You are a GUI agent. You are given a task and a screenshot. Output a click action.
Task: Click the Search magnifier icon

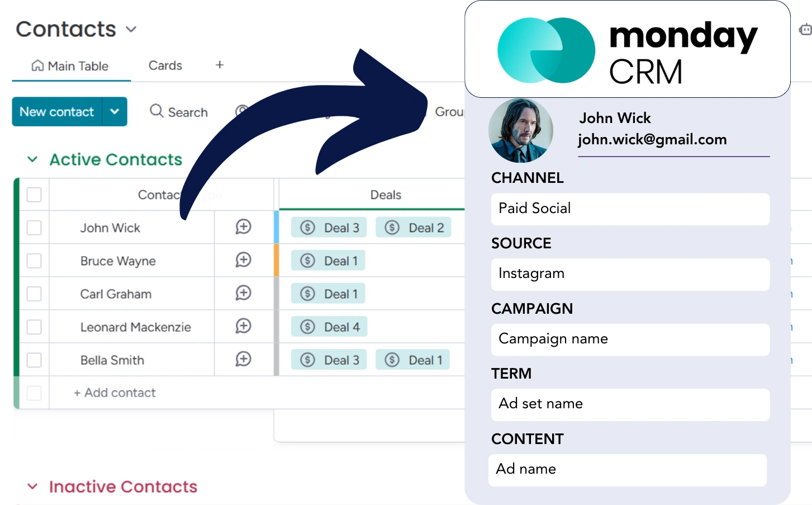pos(156,111)
